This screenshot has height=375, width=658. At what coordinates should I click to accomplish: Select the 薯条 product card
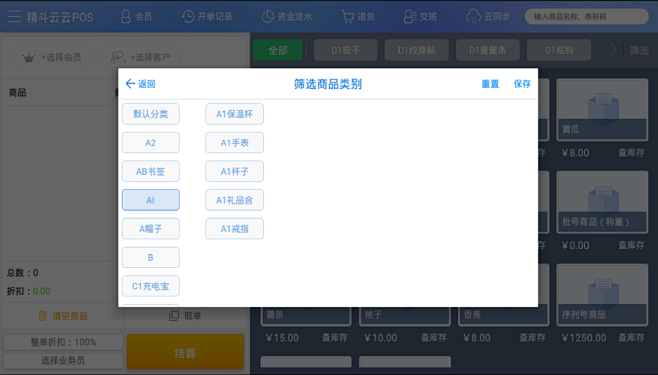tap(306, 316)
